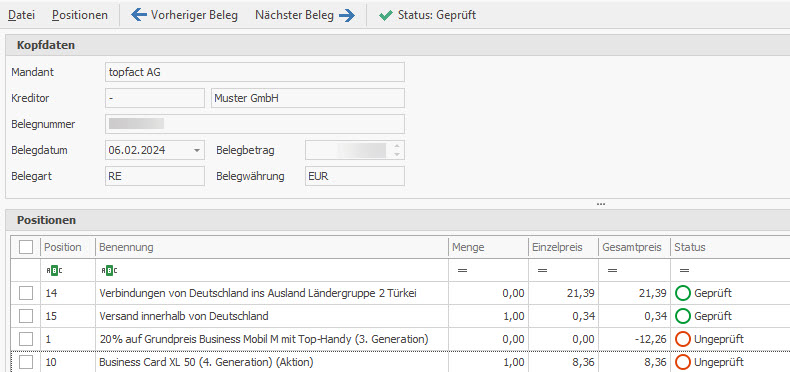
Task: Open the Belegdatum date picker dropdown
Action: 196,150
